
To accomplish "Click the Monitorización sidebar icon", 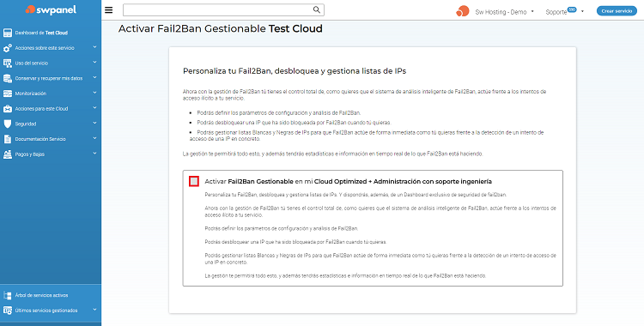I will pyautogui.click(x=8, y=94).
